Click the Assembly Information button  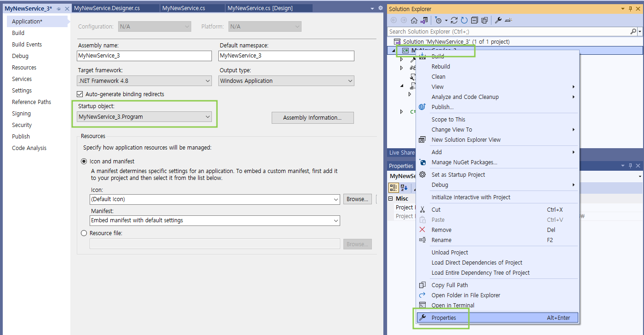[313, 118]
